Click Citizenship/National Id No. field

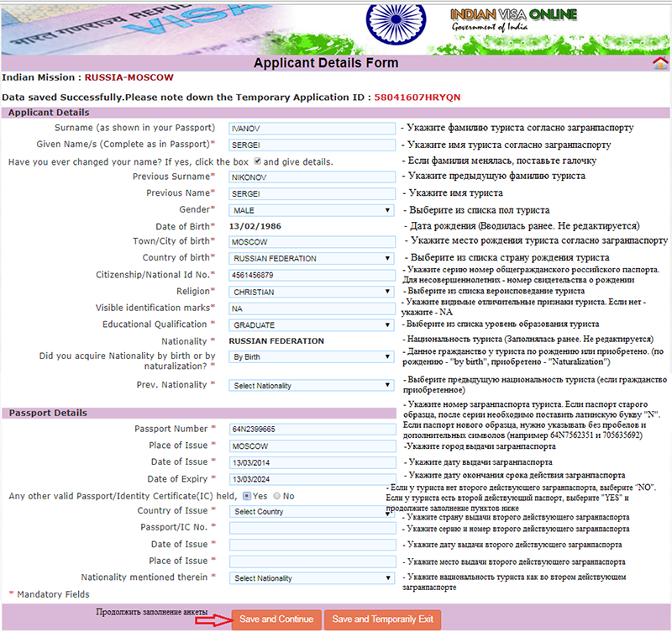(312, 275)
